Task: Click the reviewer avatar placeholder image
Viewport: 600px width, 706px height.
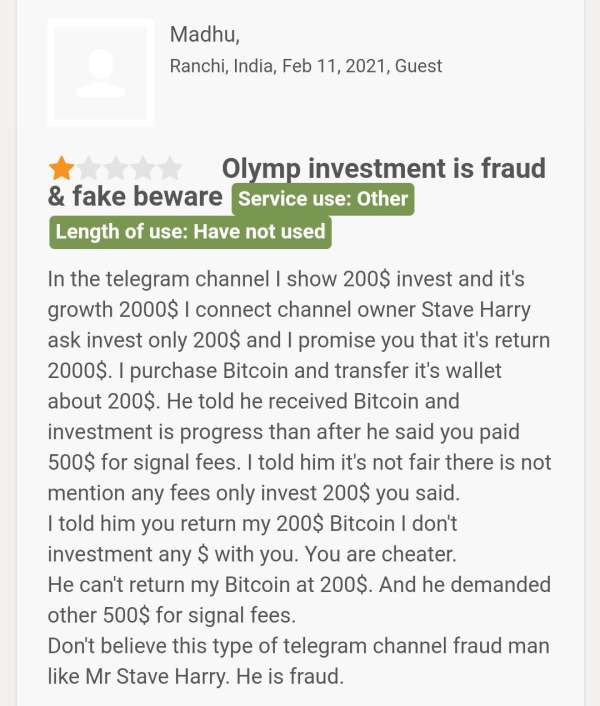Action: (101, 73)
